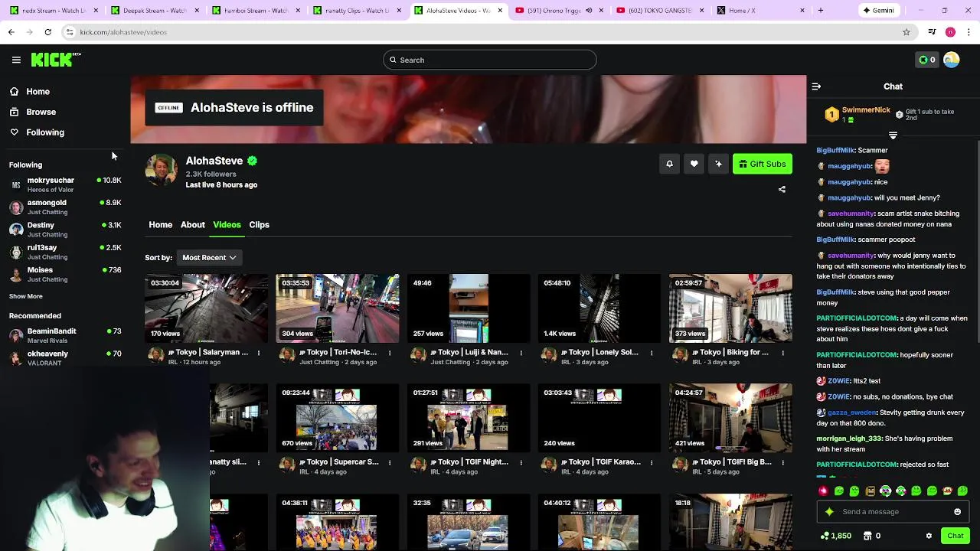
Task: Open the Tokyo | TGIF! Big B video title
Action: (731, 462)
